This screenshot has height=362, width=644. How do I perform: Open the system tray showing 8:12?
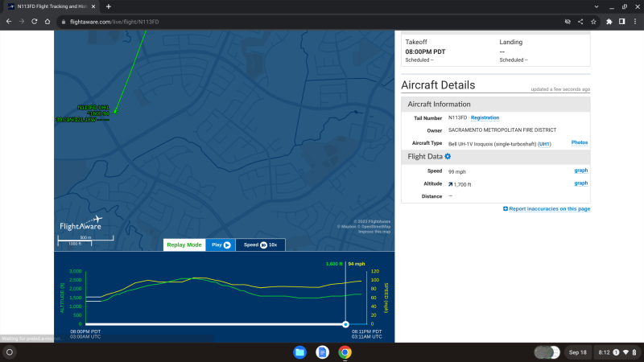[617, 352]
